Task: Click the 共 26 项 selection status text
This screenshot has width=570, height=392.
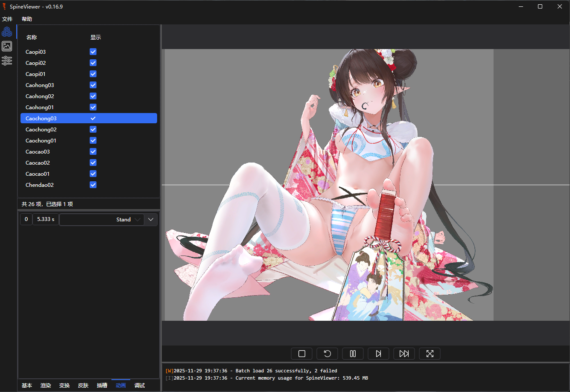Action: coord(47,204)
